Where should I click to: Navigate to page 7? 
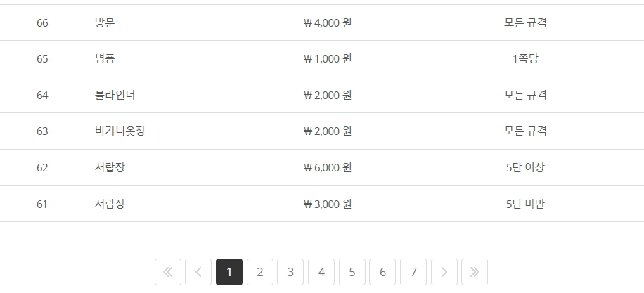413,272
